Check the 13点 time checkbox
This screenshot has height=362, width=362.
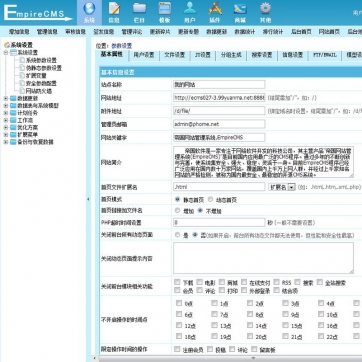214,325
